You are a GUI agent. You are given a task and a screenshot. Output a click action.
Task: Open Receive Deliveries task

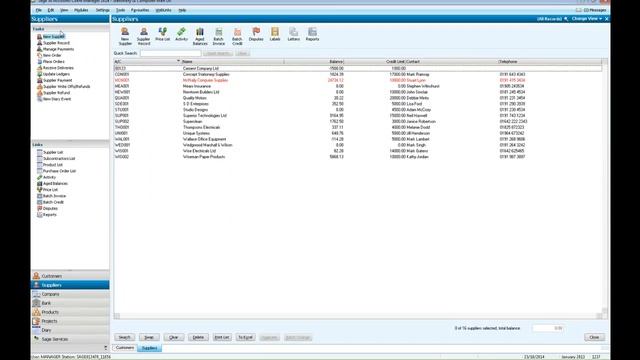click(55, 68)
